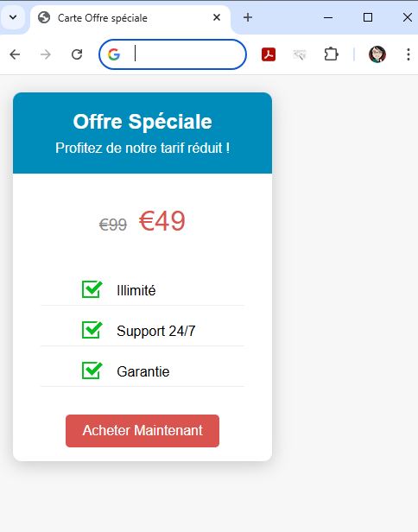The image size is (418, 532).
Task: Click the Offre Spéciale blue header
Action: (x=142, y=133)
